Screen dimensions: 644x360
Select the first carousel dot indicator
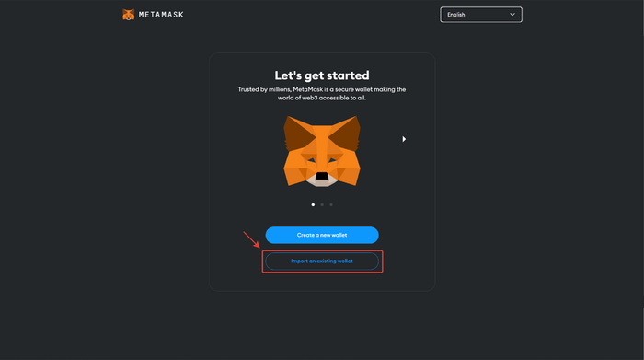313,204
